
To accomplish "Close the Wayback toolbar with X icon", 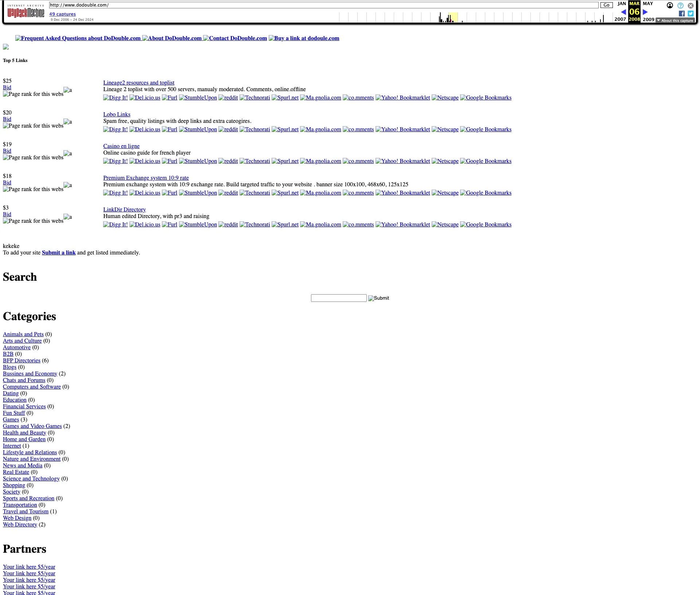I will coord(691,5).
